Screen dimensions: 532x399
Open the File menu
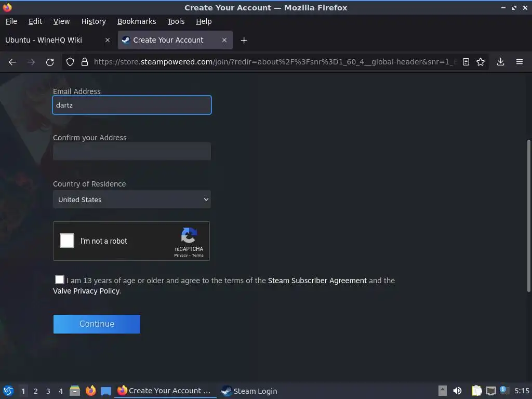[x=11, y=21]
